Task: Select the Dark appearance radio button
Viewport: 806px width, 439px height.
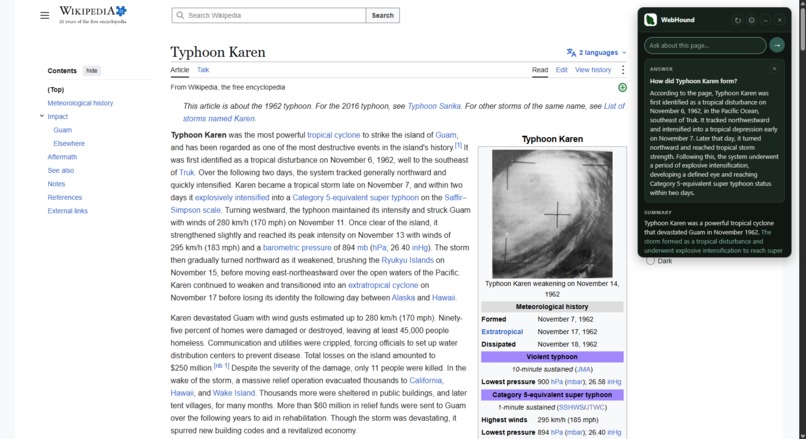Action: click(x=650, y=261)
